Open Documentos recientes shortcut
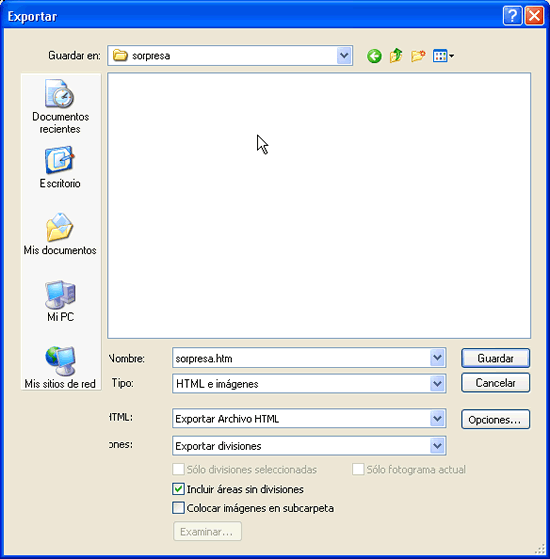 tap(60, 107)
